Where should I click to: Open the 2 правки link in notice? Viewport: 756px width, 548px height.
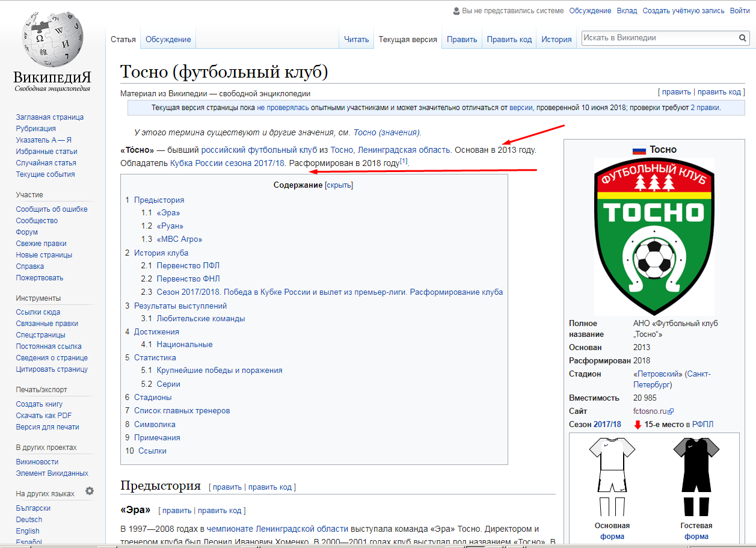(705, 108)
